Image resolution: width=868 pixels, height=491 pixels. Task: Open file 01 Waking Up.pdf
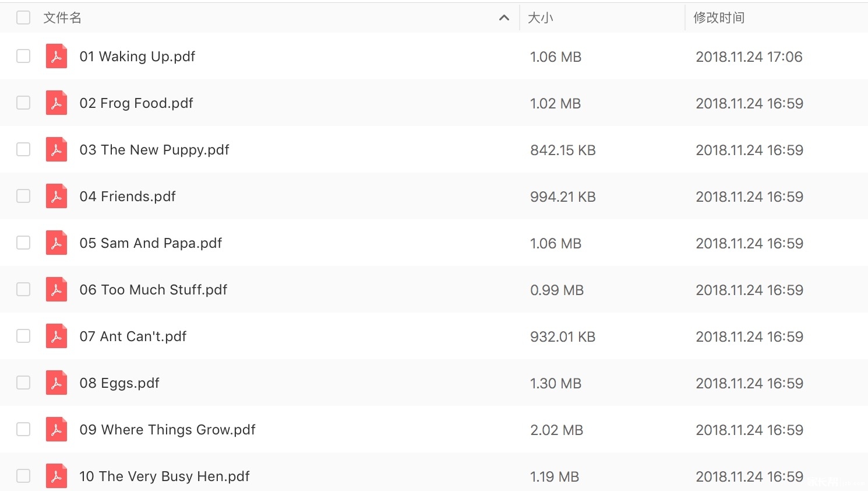137,57
